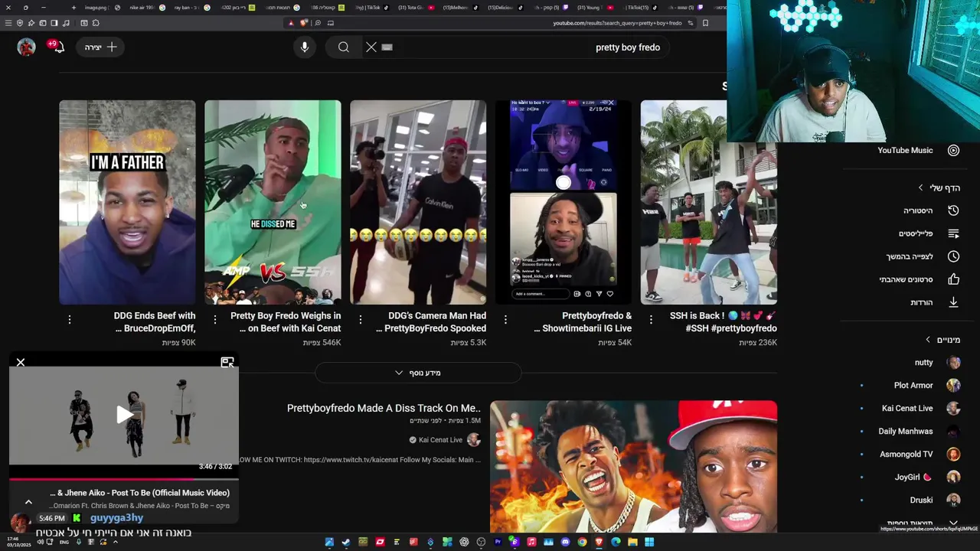Seek on the mini player progress bar

124,479
